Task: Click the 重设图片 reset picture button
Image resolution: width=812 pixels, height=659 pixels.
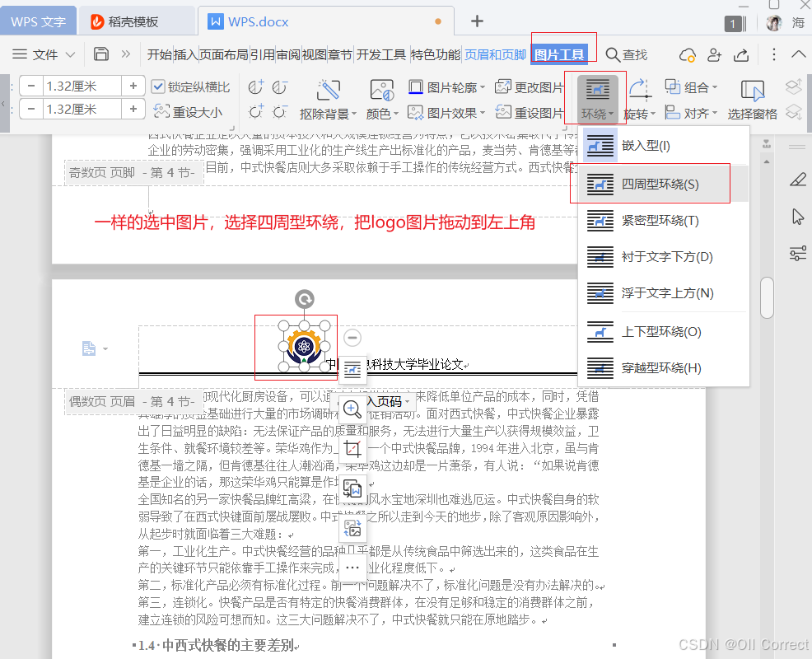Action: (530, 112)
